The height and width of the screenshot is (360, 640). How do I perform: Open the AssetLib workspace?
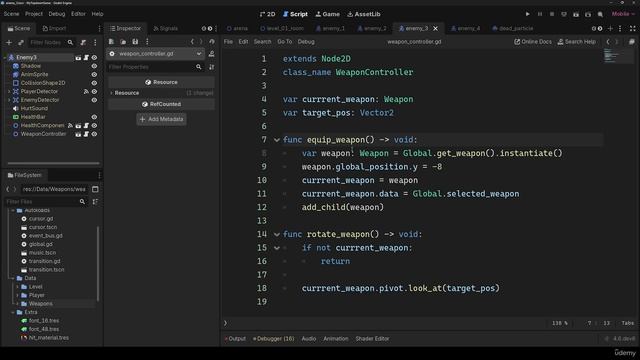(364, 14)
